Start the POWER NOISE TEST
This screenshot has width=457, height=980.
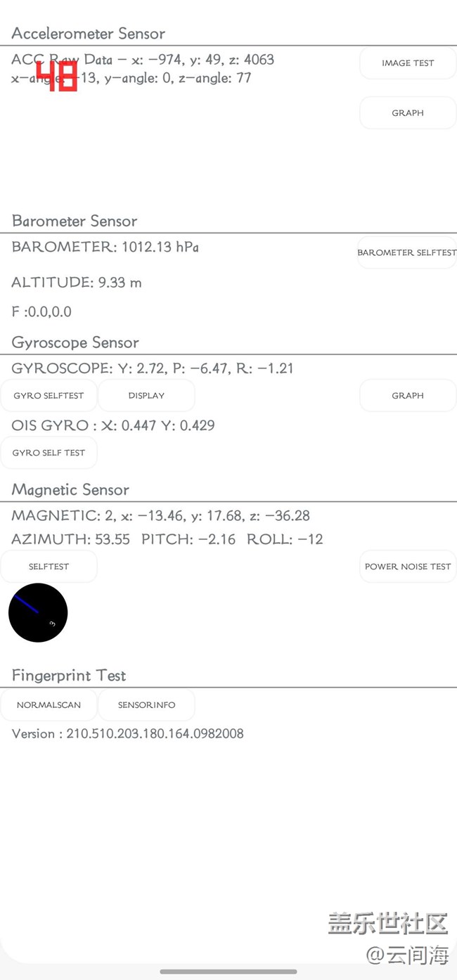pos(408,567)
